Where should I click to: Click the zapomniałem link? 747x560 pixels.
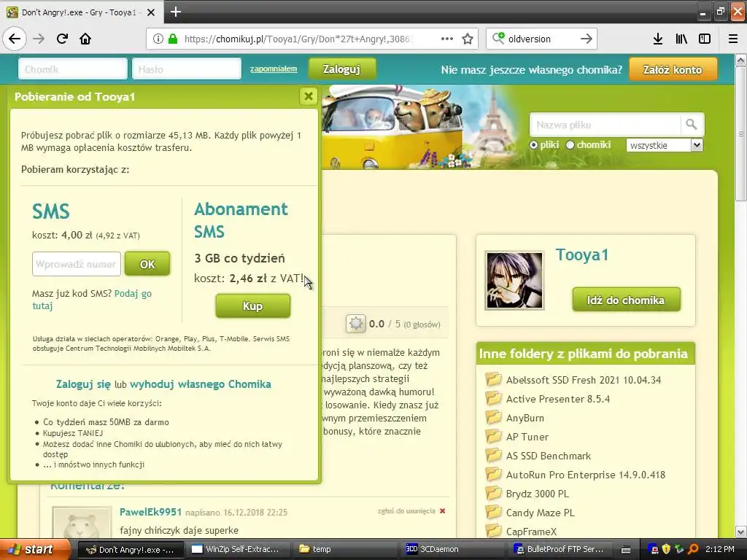pos(274,69)
